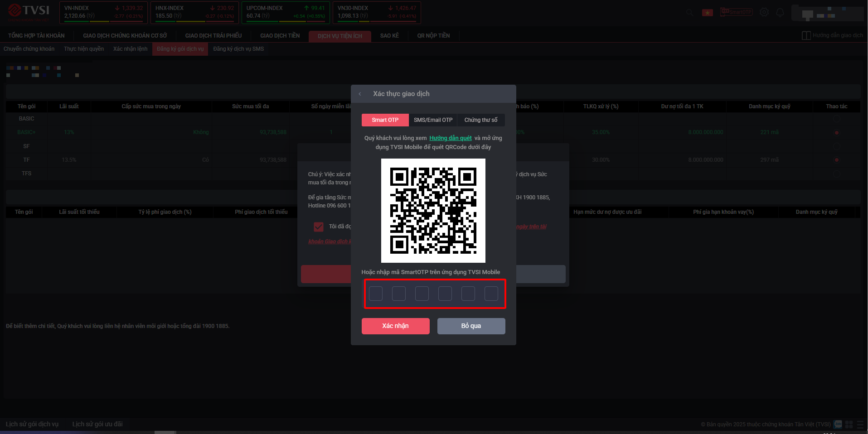
Task: Click the search magnifier icon
Action: [x=689, y=13]
